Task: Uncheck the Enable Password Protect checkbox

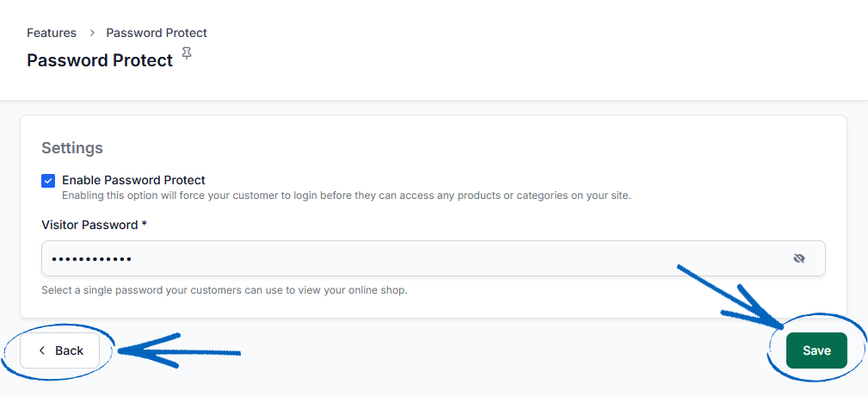Action: [48, 181]
